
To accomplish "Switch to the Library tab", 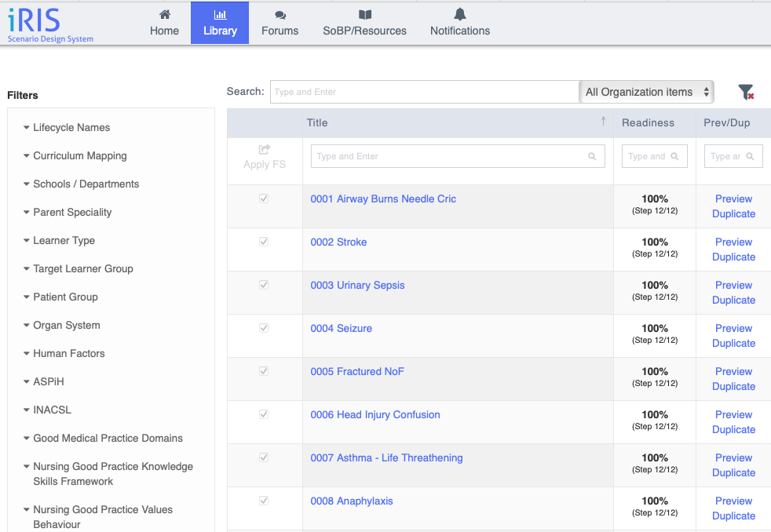I will tap(220, 23).
